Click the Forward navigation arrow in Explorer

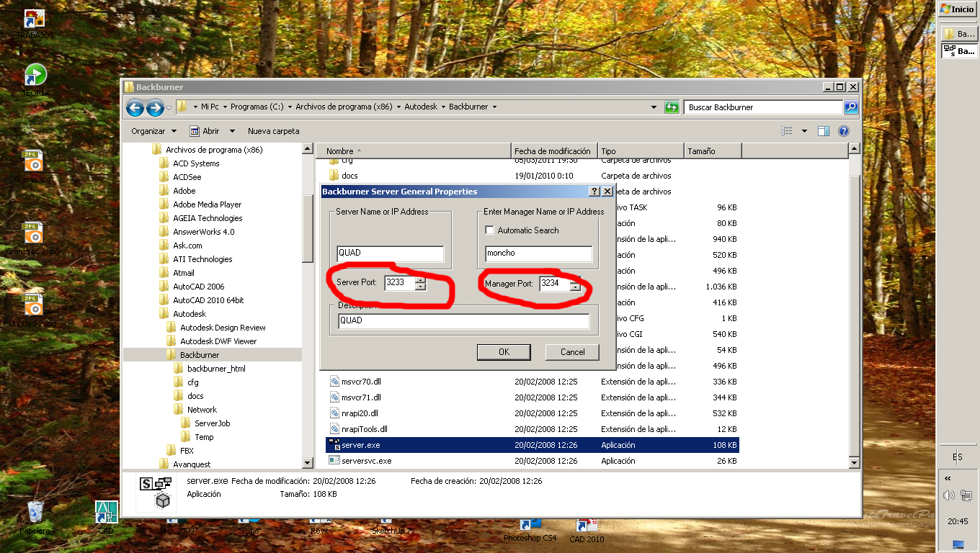pyautogui.click(x=155, y=108)
